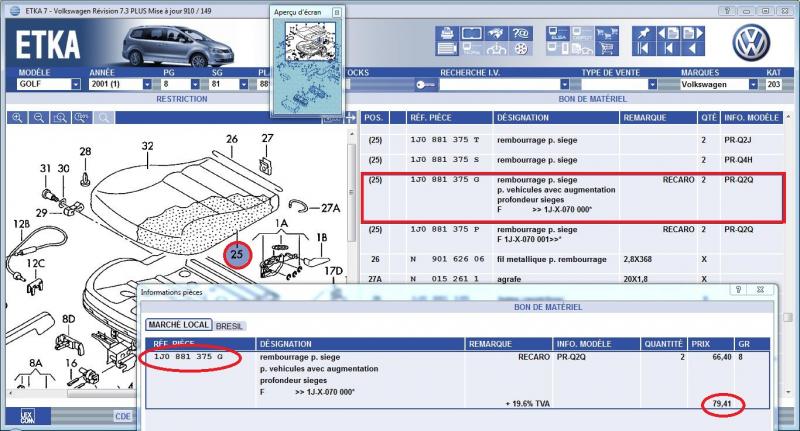Click the CDE button in status bar
Screen dimensions: 800x431
(x=123, y=416)
